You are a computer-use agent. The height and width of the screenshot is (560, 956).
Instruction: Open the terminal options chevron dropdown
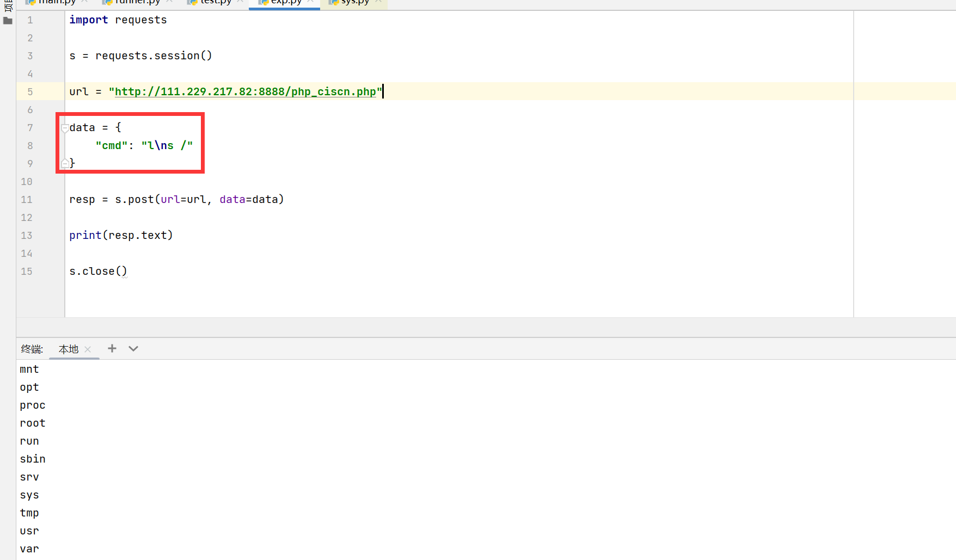tap(133, 348)
